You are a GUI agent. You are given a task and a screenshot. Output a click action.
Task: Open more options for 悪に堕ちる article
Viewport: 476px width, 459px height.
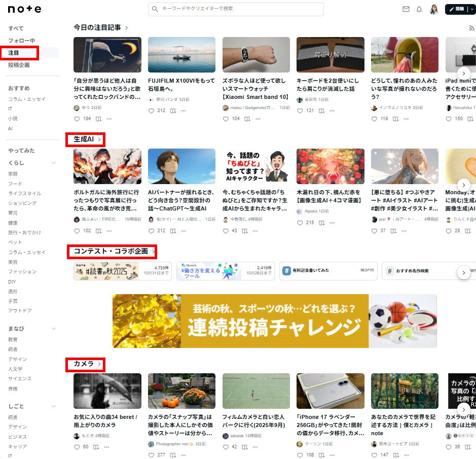point(404,231)
